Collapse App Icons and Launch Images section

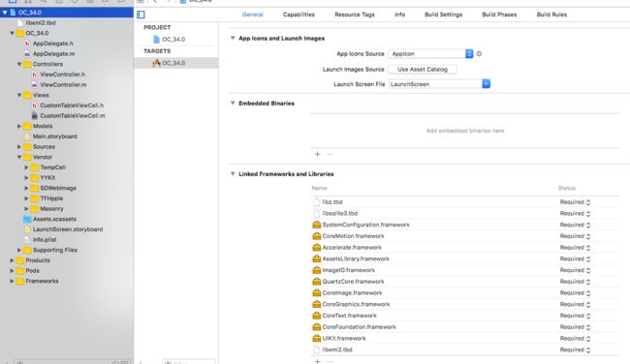pyautogui.click(x=233, y=38)
